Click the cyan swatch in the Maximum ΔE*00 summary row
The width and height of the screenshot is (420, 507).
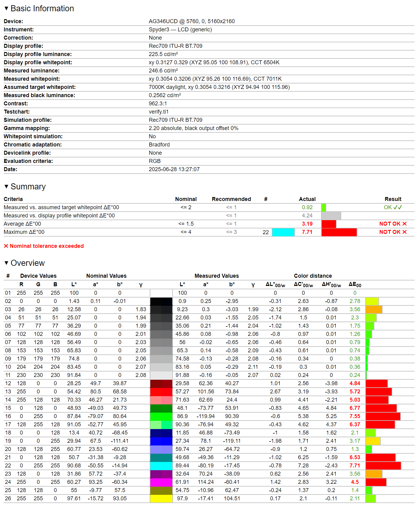tap(283, 232)
